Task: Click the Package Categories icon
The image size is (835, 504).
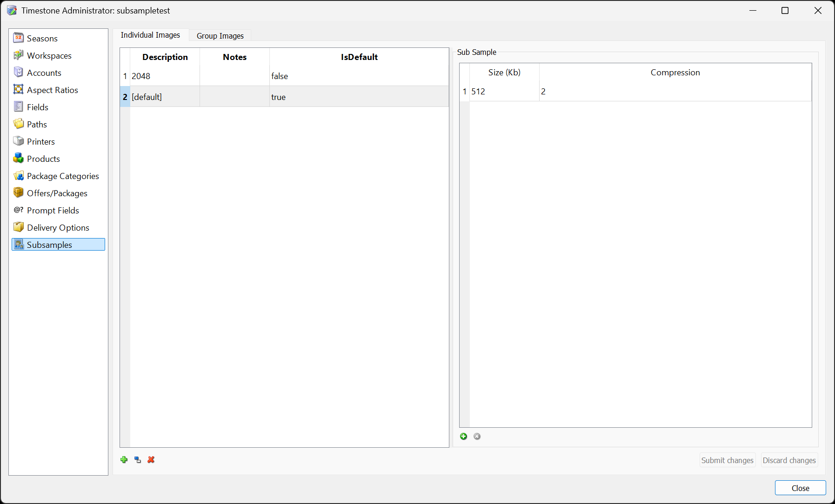Action: 18,175
